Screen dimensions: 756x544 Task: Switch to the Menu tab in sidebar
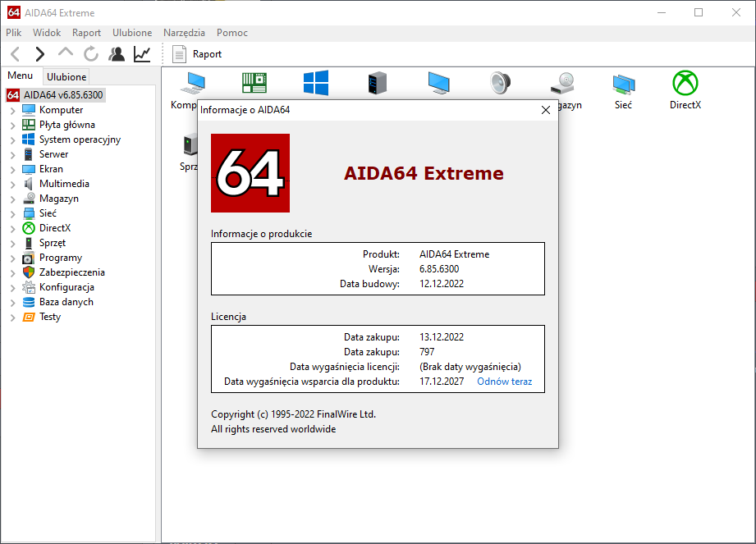21,75
